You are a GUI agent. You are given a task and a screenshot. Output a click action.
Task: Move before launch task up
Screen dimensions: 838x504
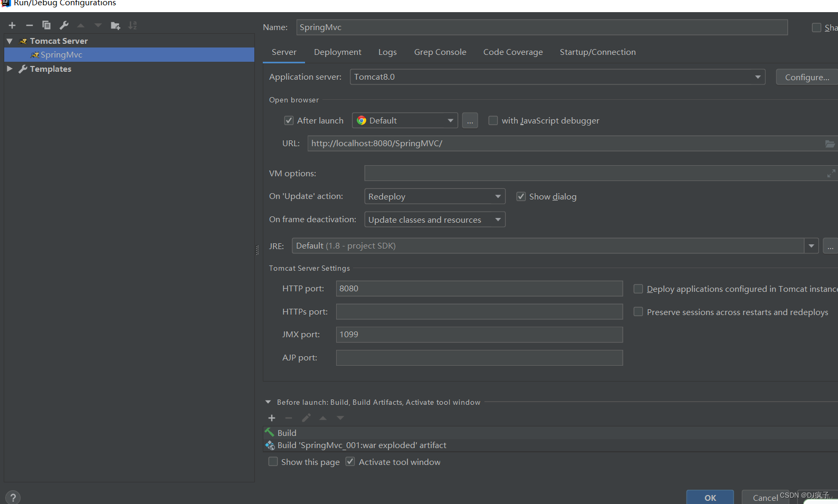(x=323, y=418)
